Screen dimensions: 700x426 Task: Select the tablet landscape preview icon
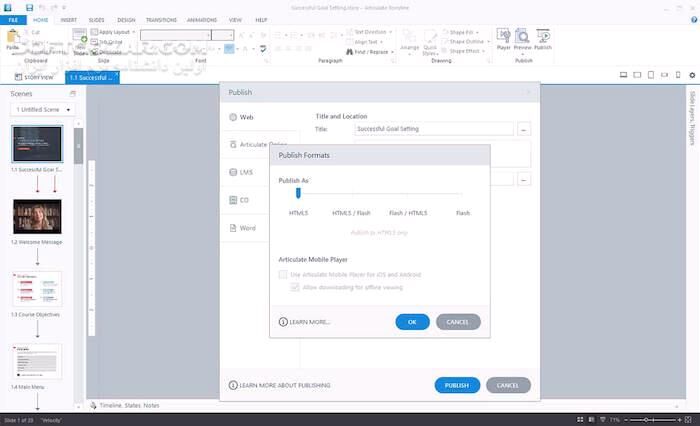point(637,75)
